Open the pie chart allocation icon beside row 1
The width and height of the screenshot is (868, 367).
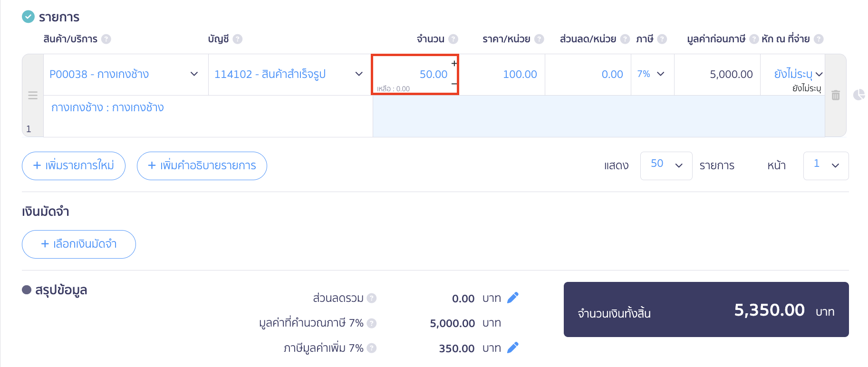tap(859, 95)
